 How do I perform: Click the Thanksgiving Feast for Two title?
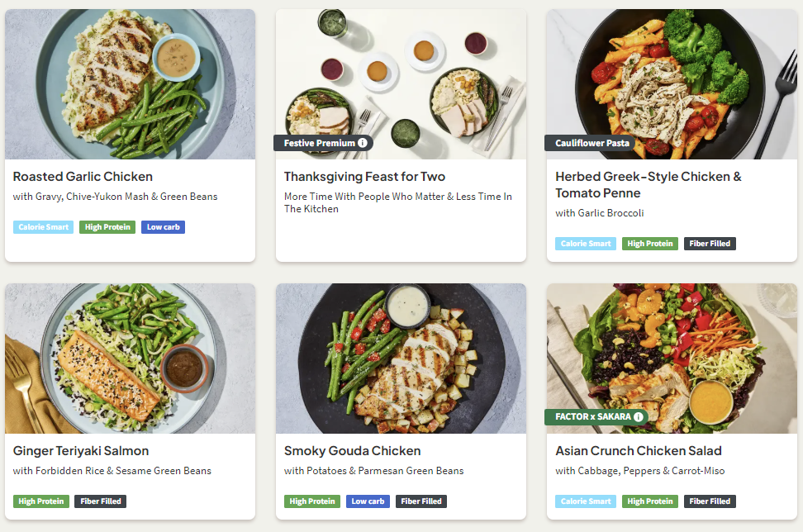[364, 177]
